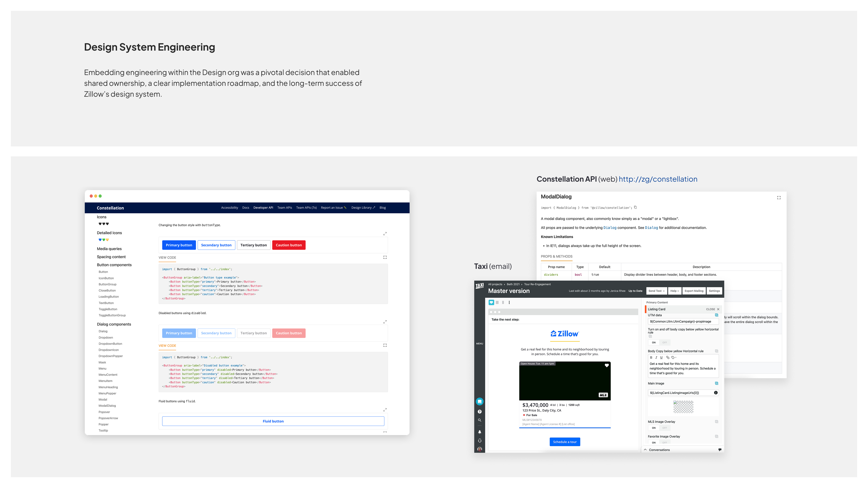Screen dimensions: 868x488
Task: Open Design Library nav link
Action: 363,208
